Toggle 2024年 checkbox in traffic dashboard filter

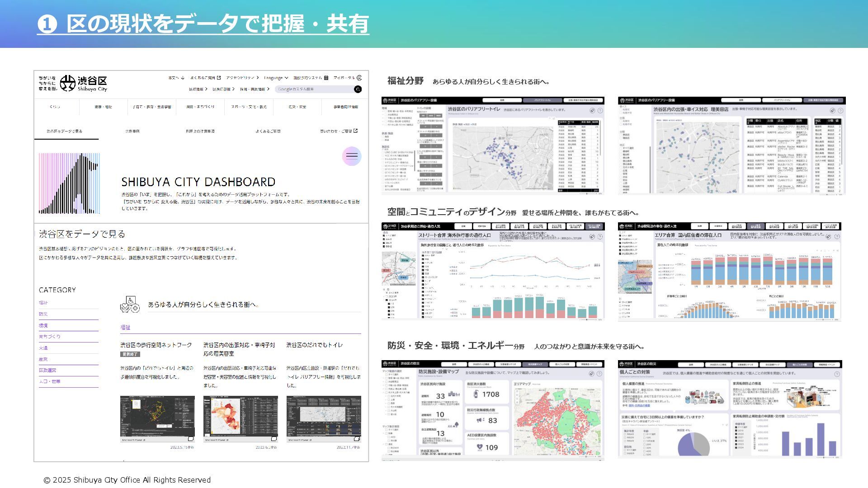[x=387, y=300]
